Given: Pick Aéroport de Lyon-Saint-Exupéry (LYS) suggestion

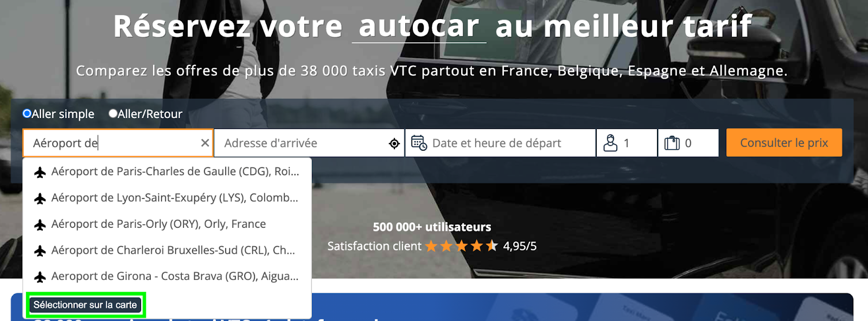Looking at the screenshot, I should (x=167, y=198).
